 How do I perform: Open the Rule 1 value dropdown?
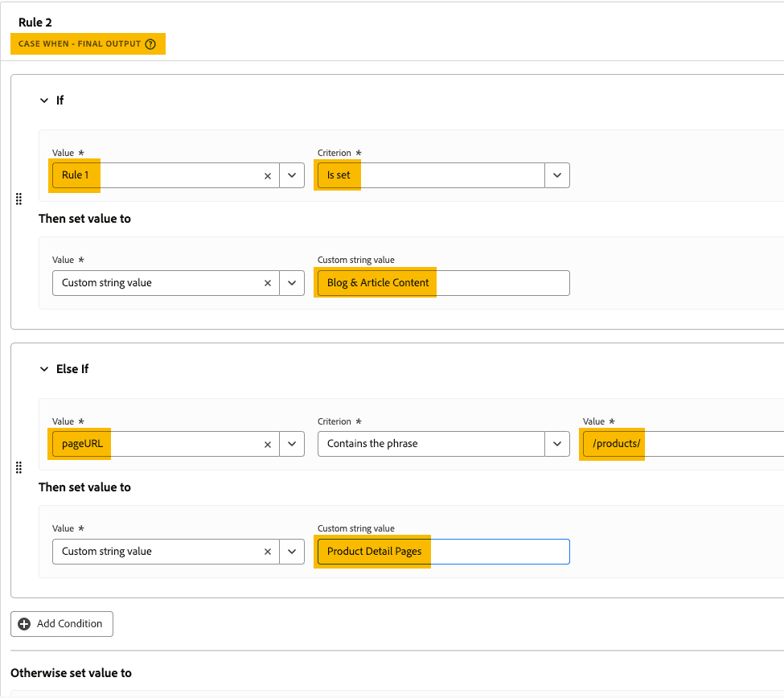(x=292, y=175)
